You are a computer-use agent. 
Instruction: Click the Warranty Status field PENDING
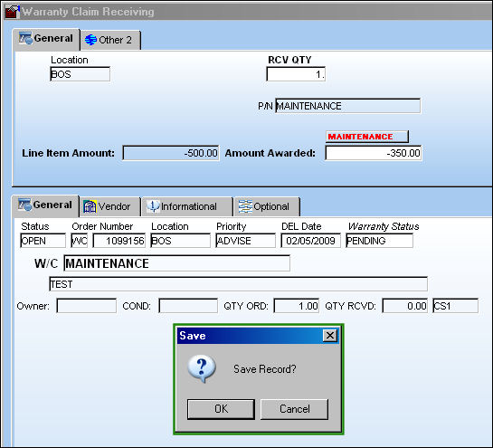point(379,241)
